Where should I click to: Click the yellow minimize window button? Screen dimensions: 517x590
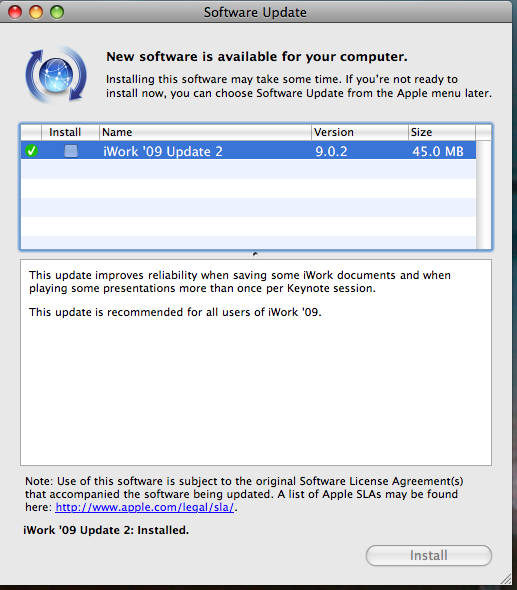pos(36,12)
